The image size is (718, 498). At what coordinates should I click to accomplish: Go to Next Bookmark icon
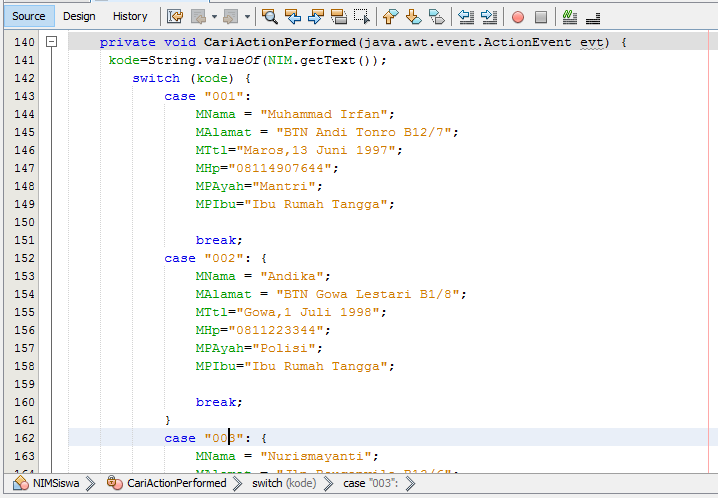413,17
